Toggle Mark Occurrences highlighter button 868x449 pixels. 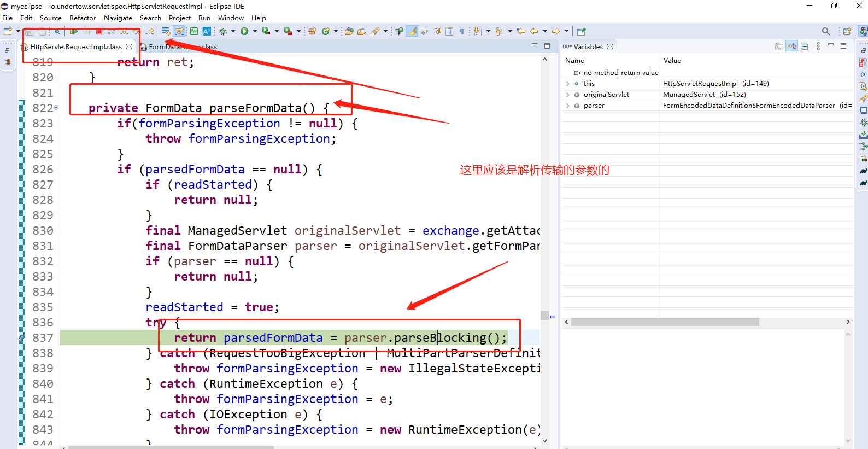[x=413, y=32]
